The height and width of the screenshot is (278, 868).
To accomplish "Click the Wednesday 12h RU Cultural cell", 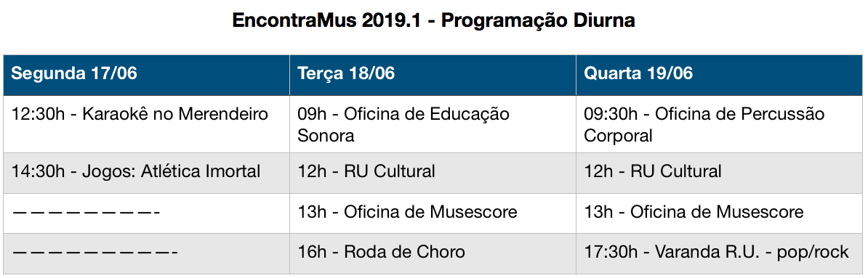I will coord(720,173).
